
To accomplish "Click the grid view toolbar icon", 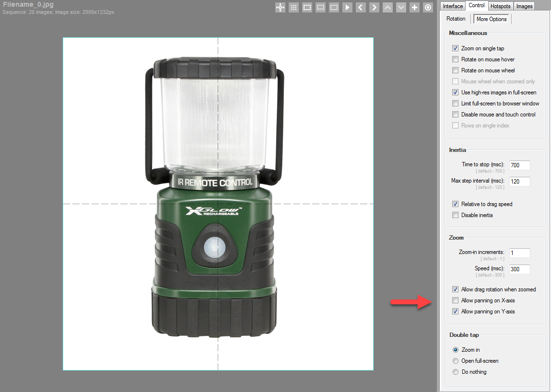I will [x=293, y=7].
